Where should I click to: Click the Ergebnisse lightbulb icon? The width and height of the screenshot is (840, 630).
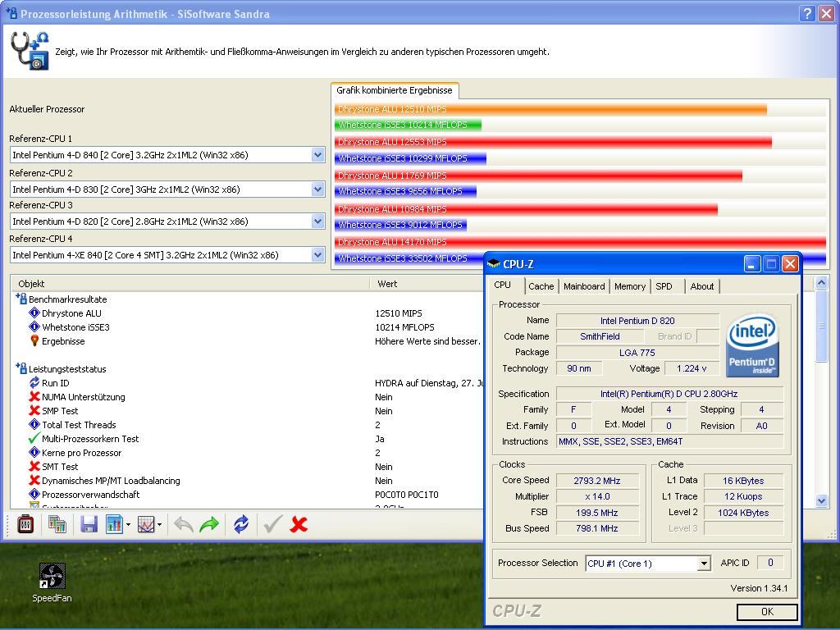pos(34,340)
